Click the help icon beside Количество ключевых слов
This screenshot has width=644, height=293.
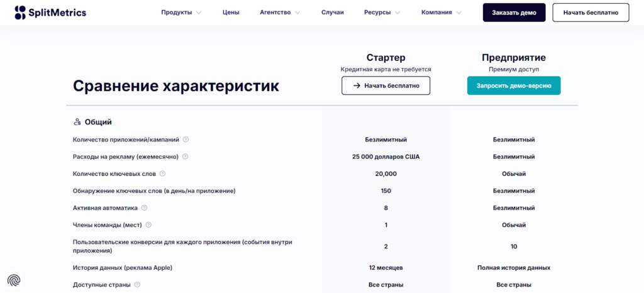coord(162,174)
